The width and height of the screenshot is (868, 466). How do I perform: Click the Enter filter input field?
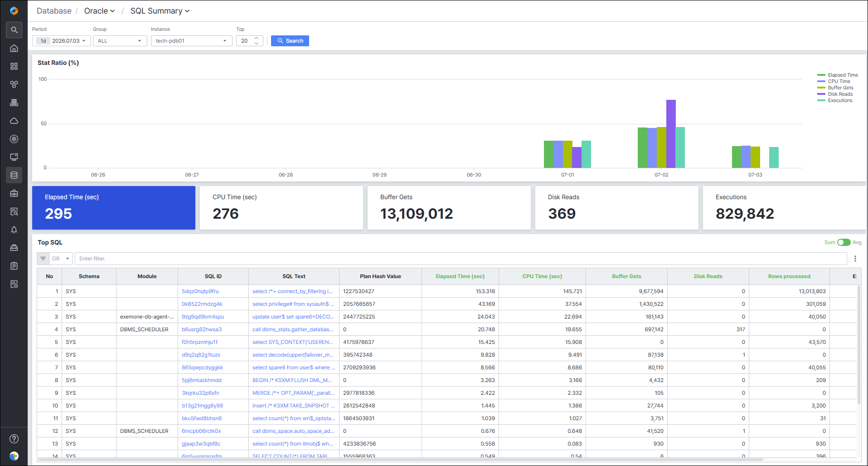tap(461, 259)
